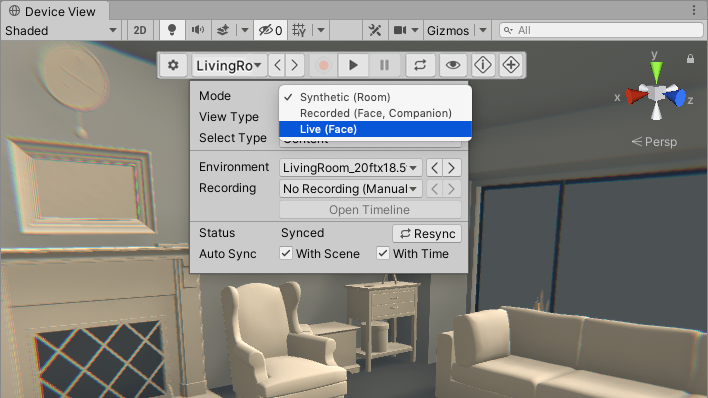Open Gizmos dropdown arrow
The width and height of the screenshot is (708, 398).
[x=483, y=30]
